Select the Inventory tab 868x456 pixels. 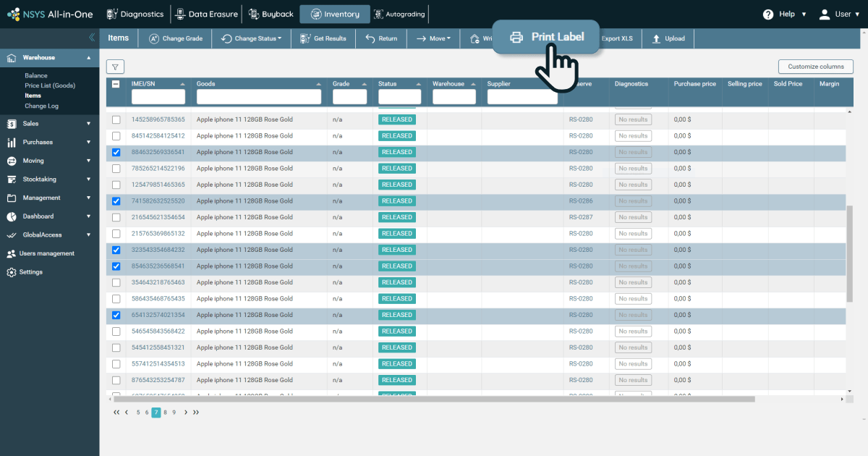(x=335, y=14)
